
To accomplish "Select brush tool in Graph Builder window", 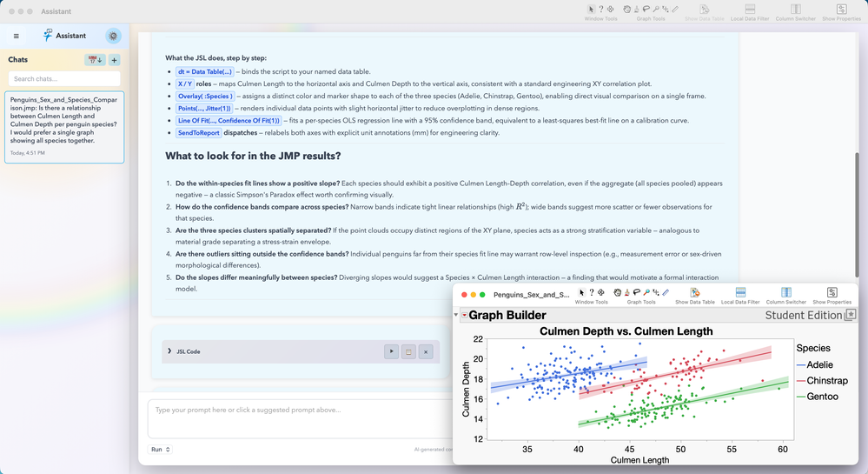I will pos(627,292).
